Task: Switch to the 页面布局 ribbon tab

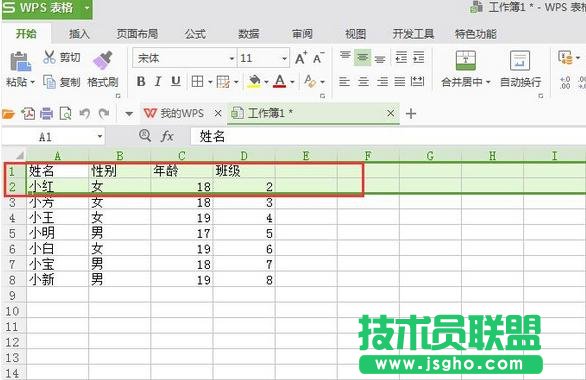Action: (137, 34)
